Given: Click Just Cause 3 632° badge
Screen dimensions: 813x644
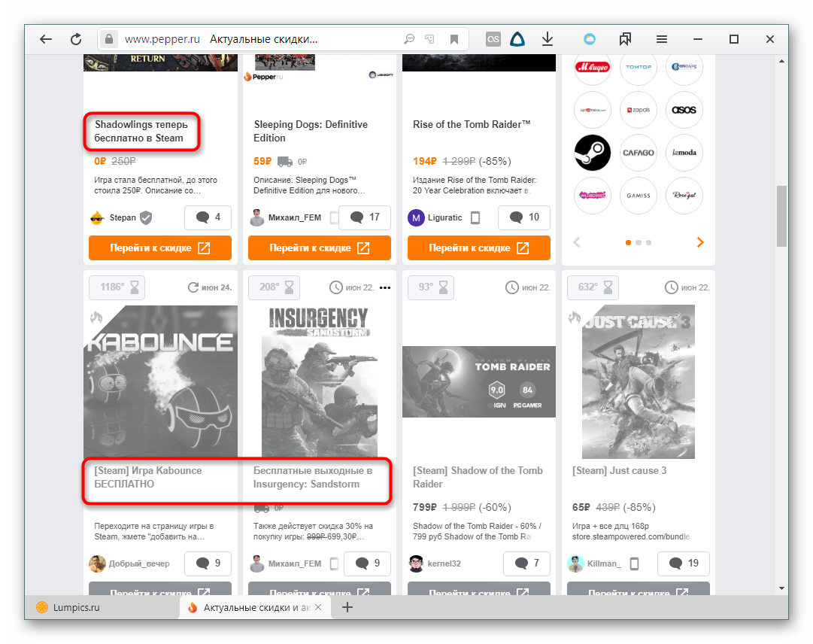Looking at the screenshot, I should [x=593, y=287].
